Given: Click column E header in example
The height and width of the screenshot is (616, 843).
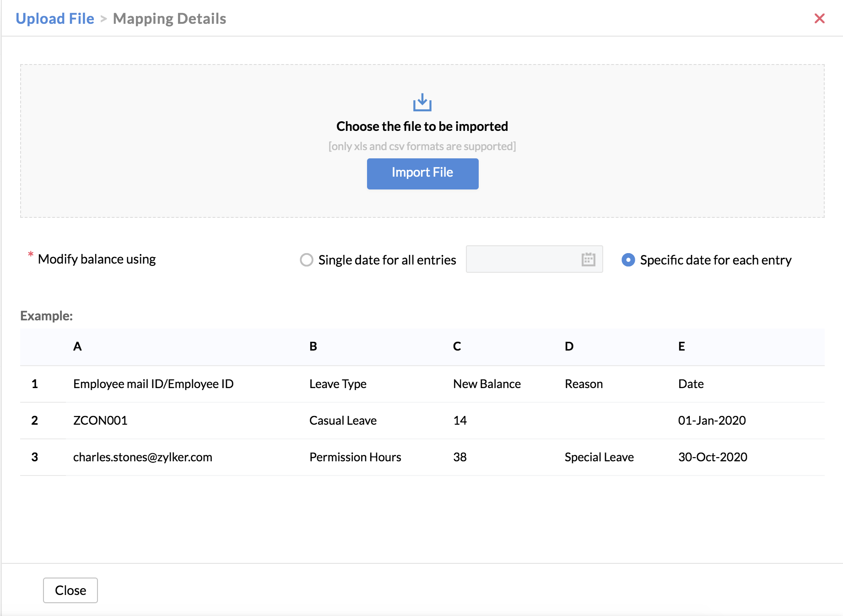Looking at the screenshot, I should click(x=681, y=346).
